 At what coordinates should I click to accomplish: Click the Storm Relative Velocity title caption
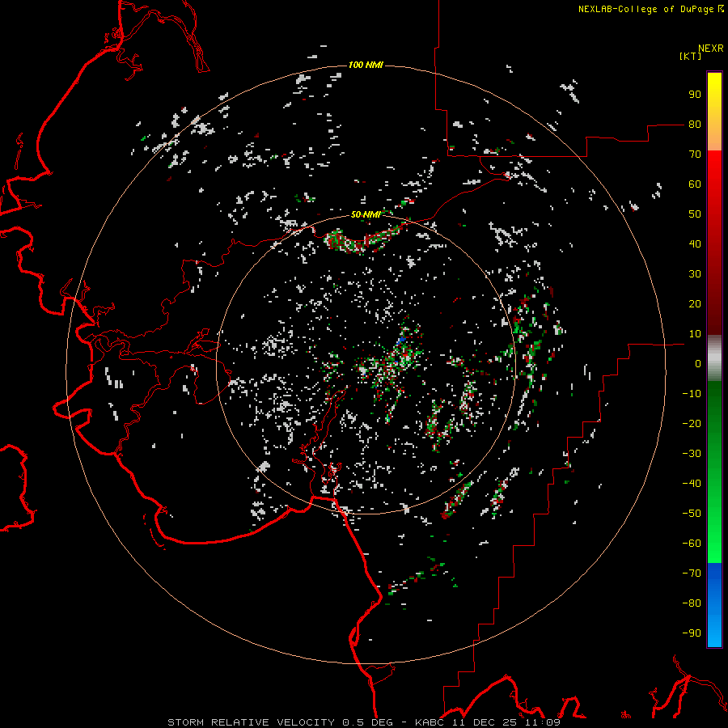pos(364,722)
